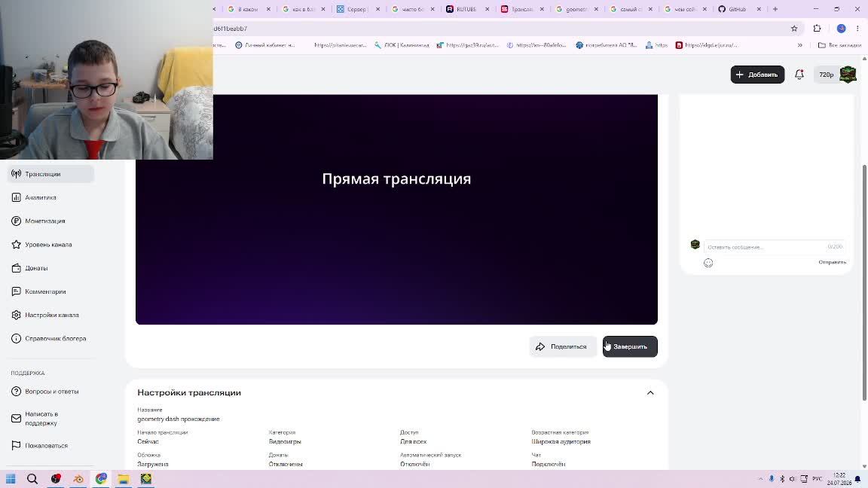Open the Трансляции sidebar section

click(x=50, y=174)
